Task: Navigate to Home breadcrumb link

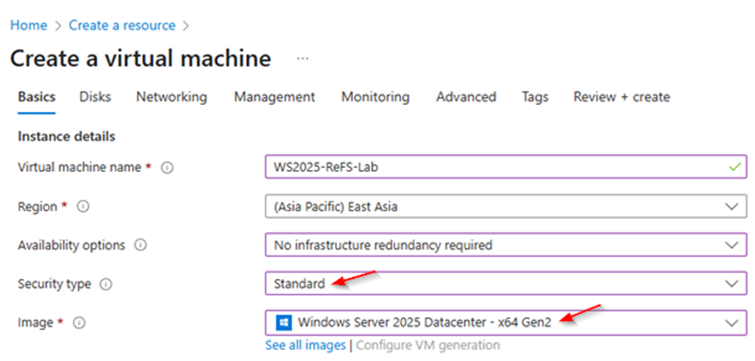Action: pos(29,25)
